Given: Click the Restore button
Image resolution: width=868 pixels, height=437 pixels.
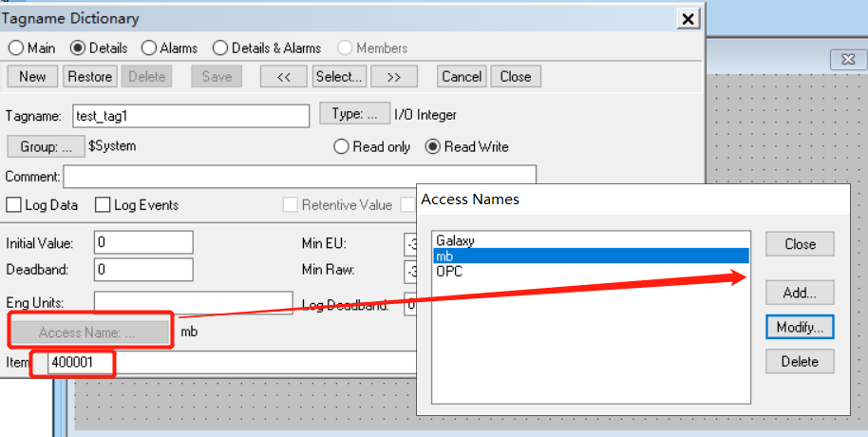Looking at the screenshot, I should [89, 76].
